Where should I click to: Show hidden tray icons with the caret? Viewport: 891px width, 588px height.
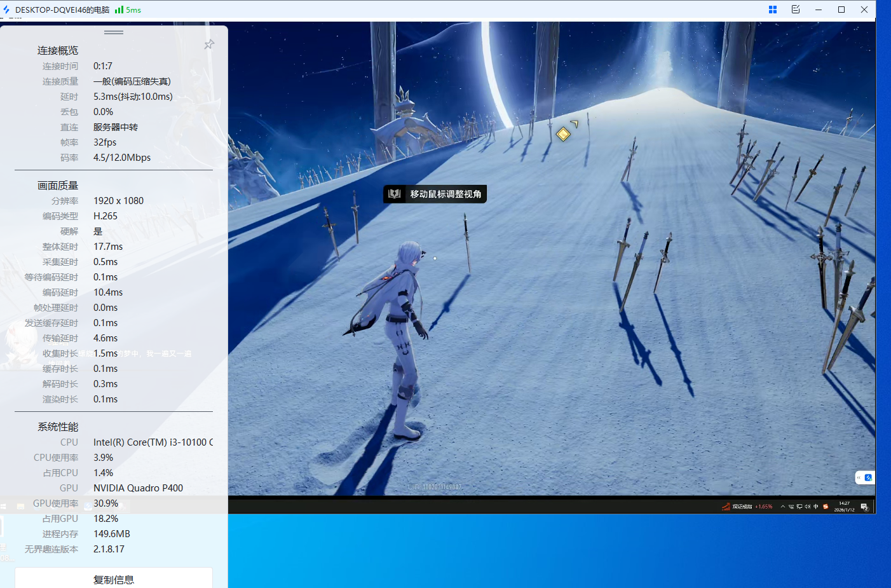783,507
